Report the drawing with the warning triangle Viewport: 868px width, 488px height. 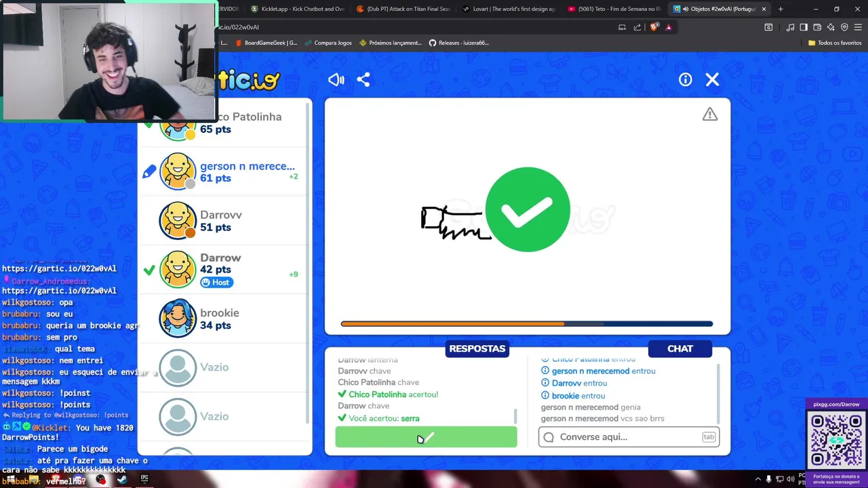coord(710,115)
